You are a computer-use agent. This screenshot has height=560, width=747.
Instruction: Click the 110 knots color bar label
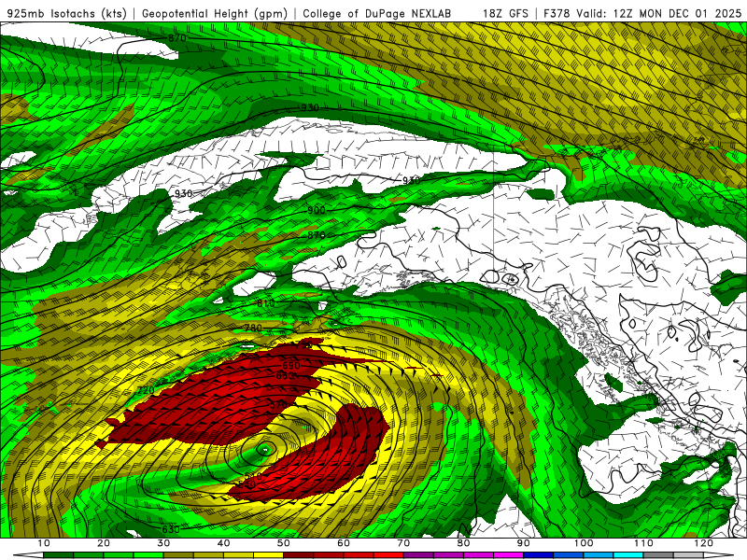[643, 543]
